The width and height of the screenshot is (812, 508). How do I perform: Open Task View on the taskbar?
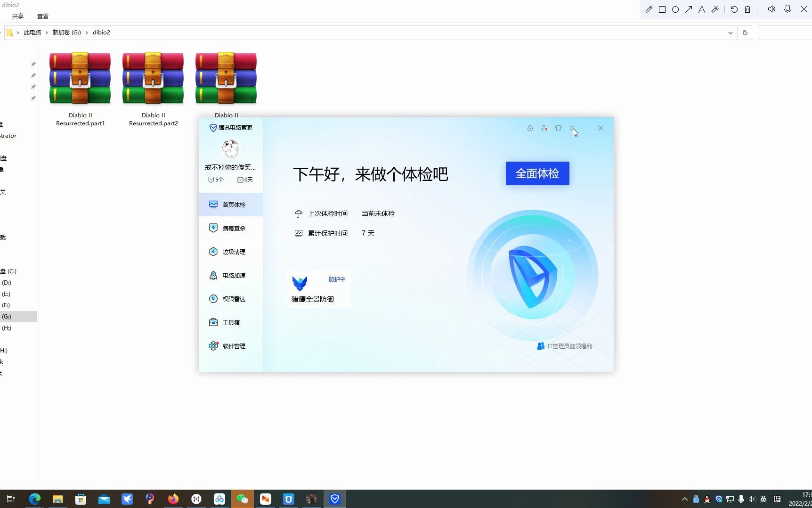point(11,499)
